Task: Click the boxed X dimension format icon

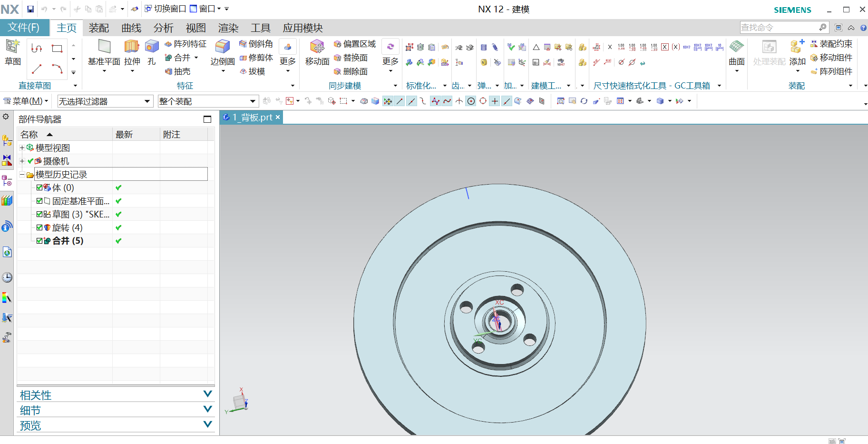Action: tap(665, 47)
